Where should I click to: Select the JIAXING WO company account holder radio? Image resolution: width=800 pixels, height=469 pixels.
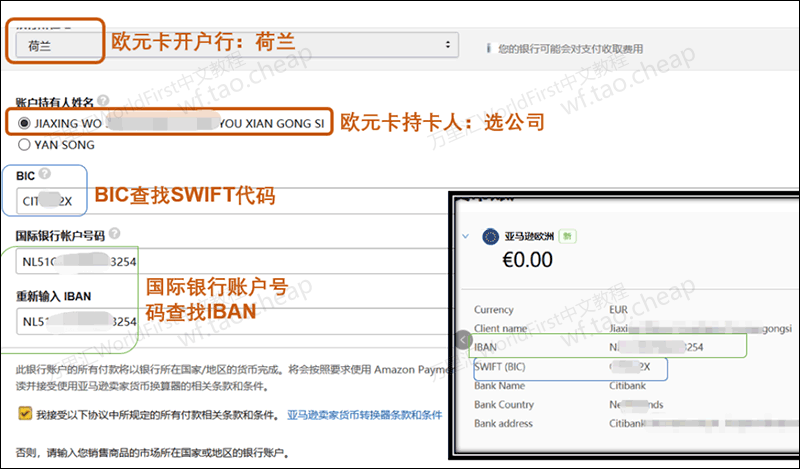coord(24,124)
